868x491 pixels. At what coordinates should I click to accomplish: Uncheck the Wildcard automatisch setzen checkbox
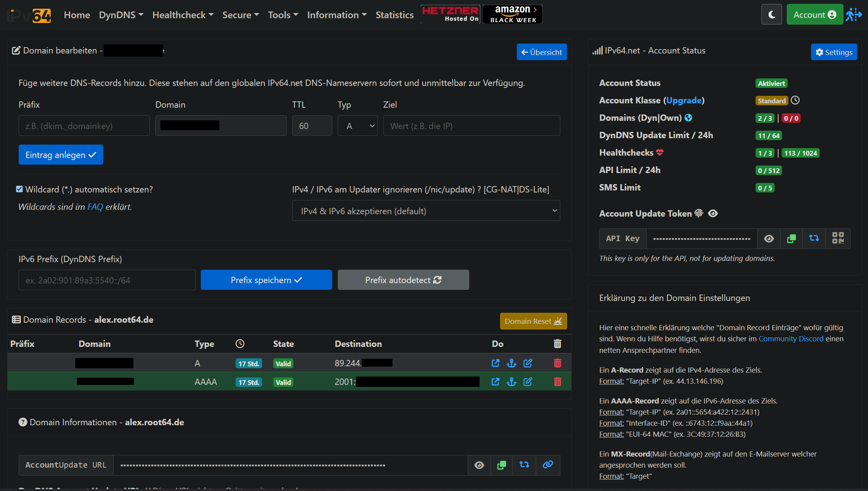pyautogui.click(x=19, y=189)
